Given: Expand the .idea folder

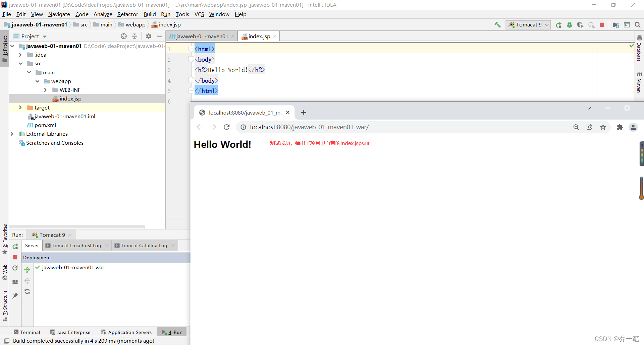Looking at the screenshot, I should tap(20, 55).
